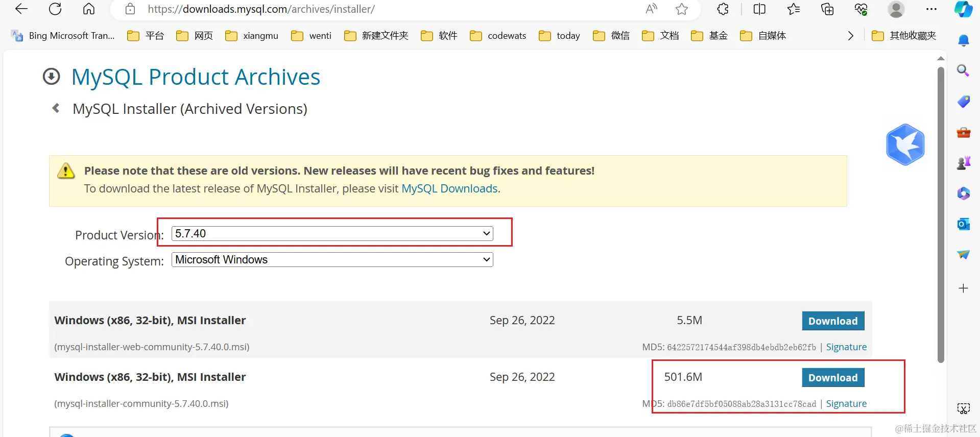Open the Extensions puzzle-piece icon
980x437 pixels.
coord(723,9)
